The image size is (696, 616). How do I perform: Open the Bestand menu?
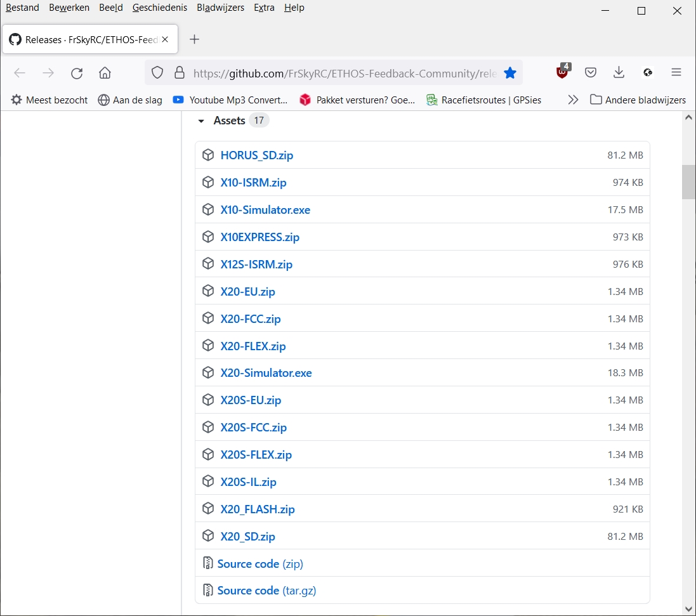(22, 8)
